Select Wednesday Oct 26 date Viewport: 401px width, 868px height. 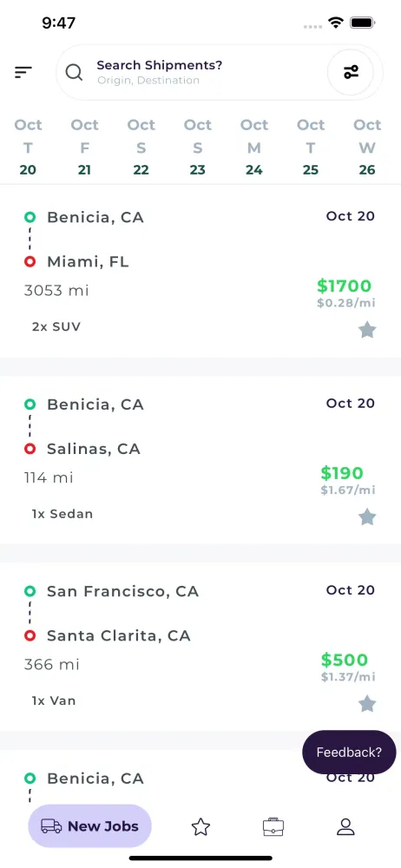tap(367, 148)
